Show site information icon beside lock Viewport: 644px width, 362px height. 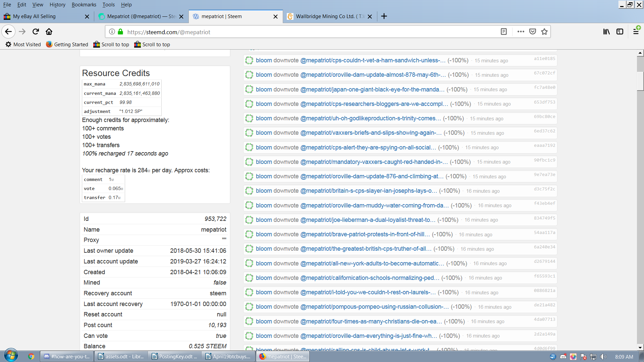pyautogui.click(x=112, y=32)
